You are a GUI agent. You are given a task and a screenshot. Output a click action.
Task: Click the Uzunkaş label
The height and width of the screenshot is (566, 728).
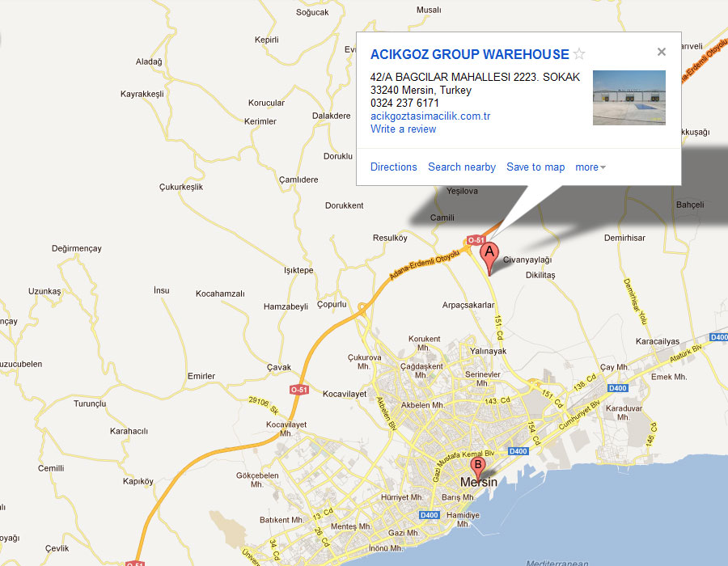point(44,291)
